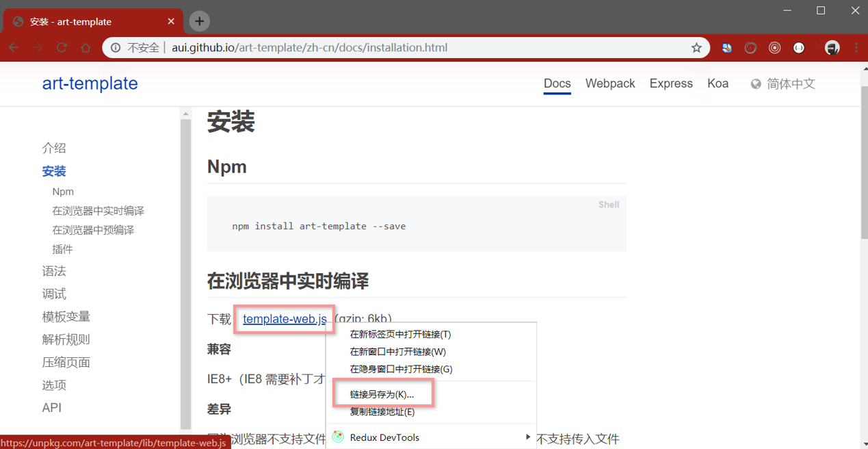Expand the Redux DevTools submenu arrow
The image size is (868, 449).
click(x=527, y=437)
